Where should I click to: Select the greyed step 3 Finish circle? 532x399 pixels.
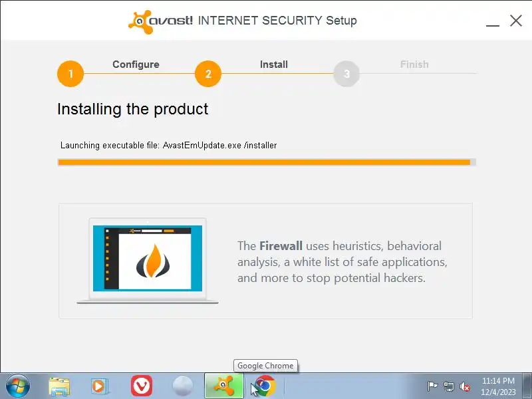tap(346, 74)
